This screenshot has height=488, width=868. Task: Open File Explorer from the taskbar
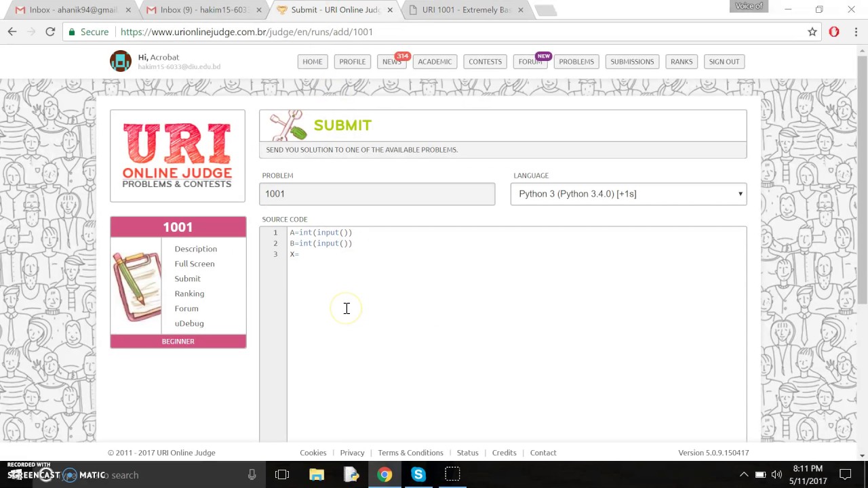point(317,475)
